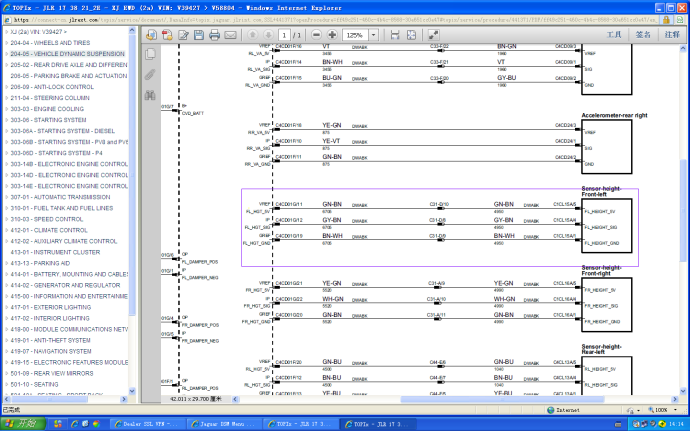The width and height of the screenshot is (690, 431).
Task: Click the binoculars Search icon in sidebar
Action: point(151,94)
